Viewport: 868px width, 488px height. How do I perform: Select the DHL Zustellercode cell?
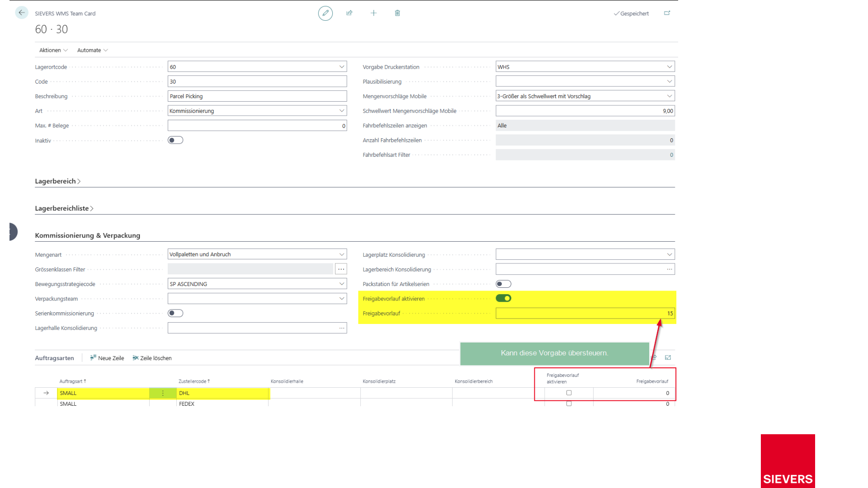(x=223, y=393)
